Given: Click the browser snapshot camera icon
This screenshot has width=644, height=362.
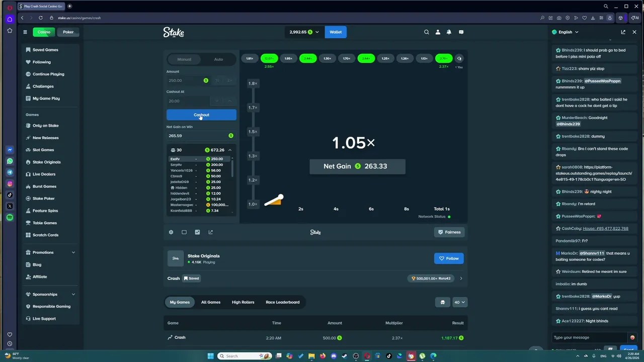Looking at the screenshot, I should [x=559, y=18].
